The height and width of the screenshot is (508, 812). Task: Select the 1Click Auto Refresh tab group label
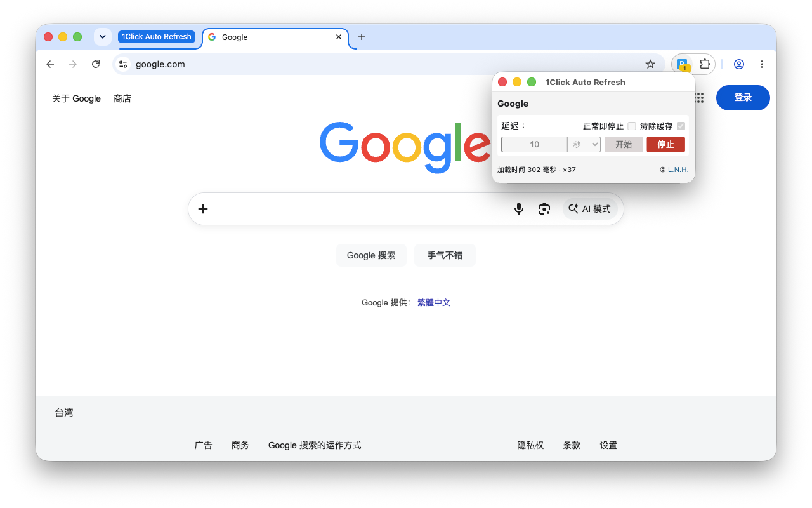157,37
